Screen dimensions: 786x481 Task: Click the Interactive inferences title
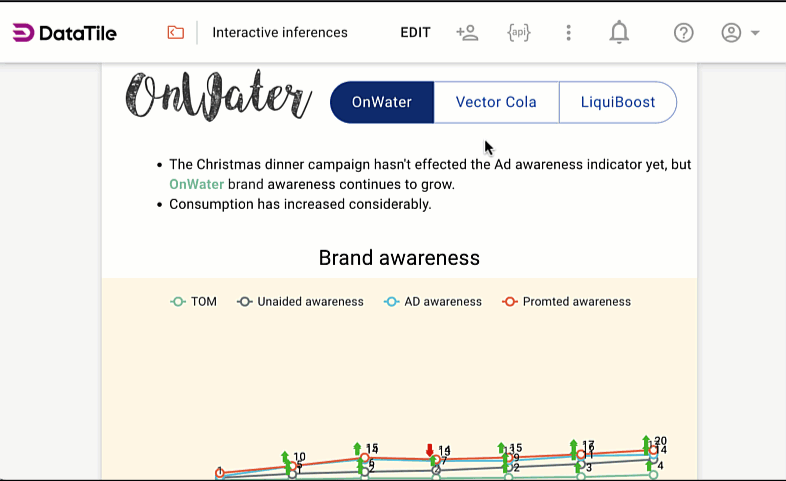coord(280,33)
